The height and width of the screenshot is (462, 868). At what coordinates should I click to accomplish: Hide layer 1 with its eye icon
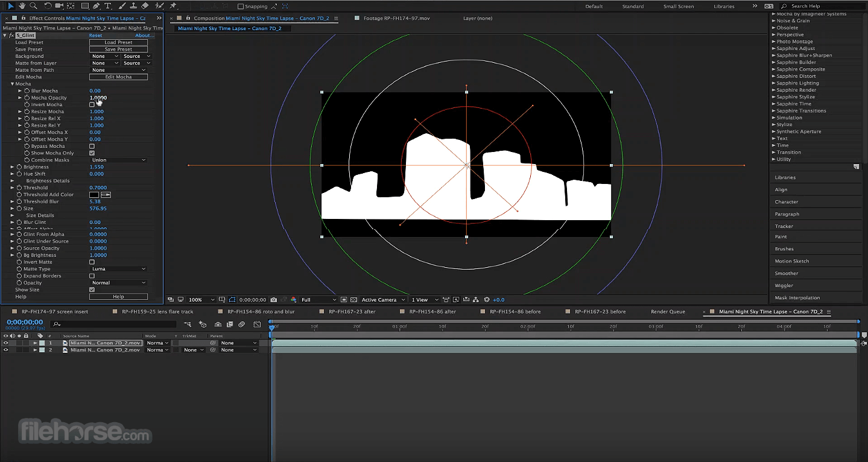5,343
